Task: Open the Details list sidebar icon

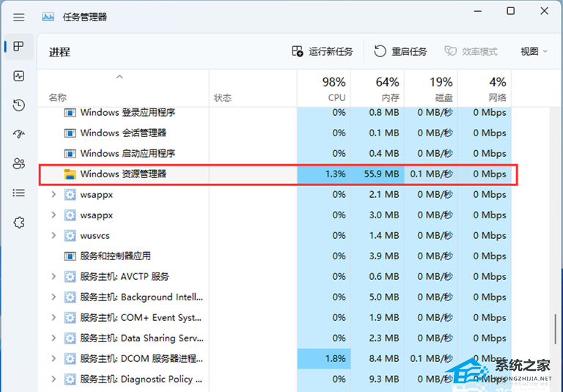Action: [18, 193]
